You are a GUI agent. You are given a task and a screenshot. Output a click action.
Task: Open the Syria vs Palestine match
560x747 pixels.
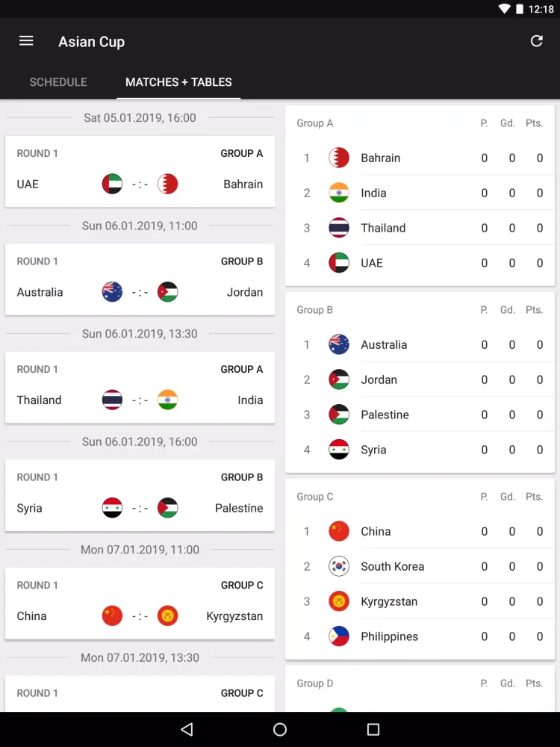[x=140, y=495]
